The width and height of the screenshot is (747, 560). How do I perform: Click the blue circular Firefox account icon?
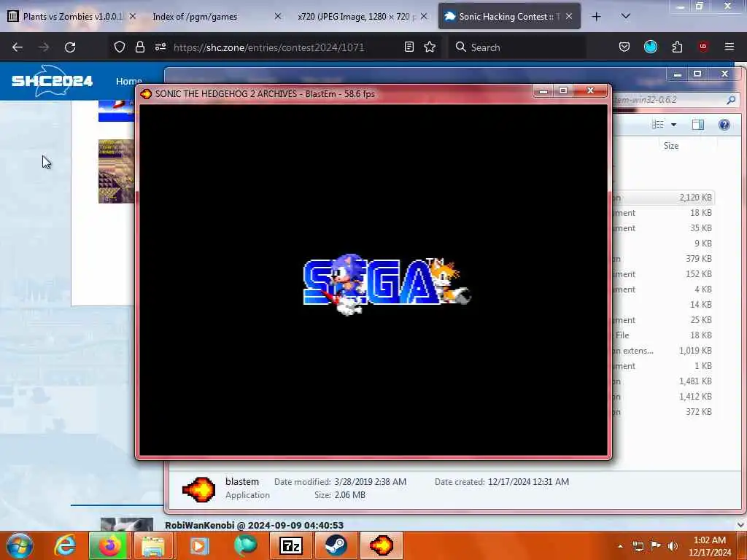(650, 47)
